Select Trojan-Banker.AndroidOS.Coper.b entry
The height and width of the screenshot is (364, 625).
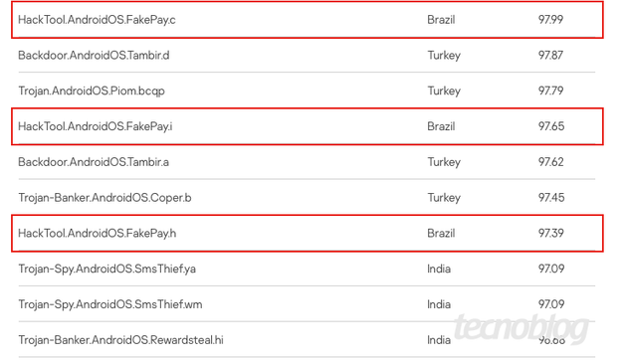104,198
